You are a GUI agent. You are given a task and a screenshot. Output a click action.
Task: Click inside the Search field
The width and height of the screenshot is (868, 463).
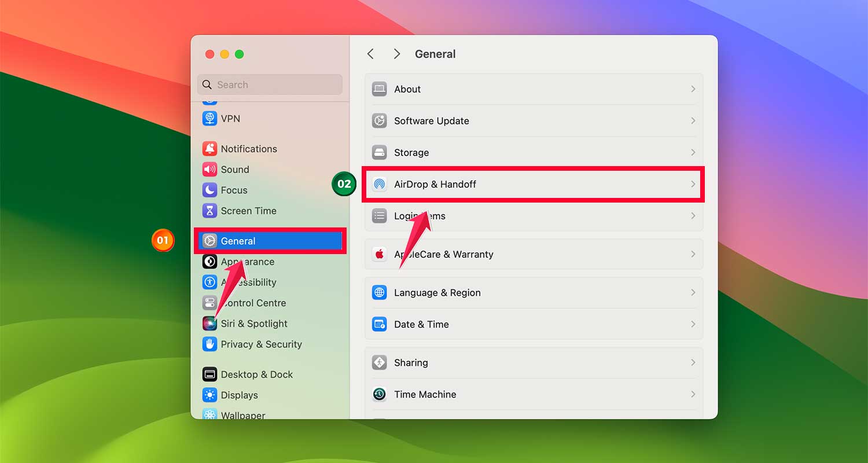[269, 84]
